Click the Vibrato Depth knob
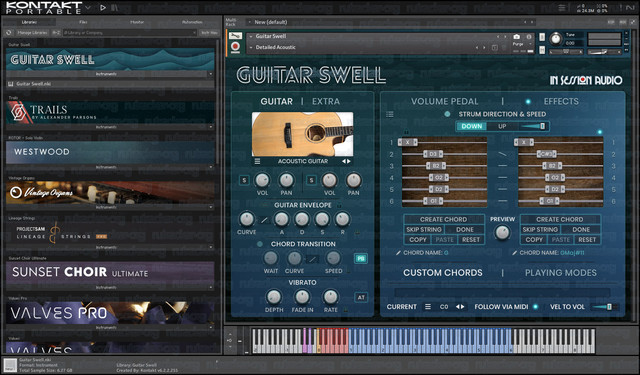The width and height of the screenshot is (640, 375). click(x=274, y=297)
